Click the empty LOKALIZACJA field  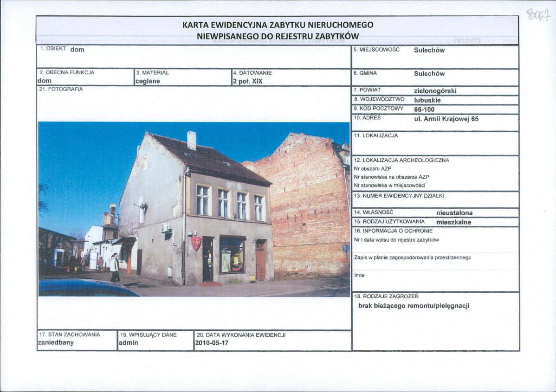point(435,145)
